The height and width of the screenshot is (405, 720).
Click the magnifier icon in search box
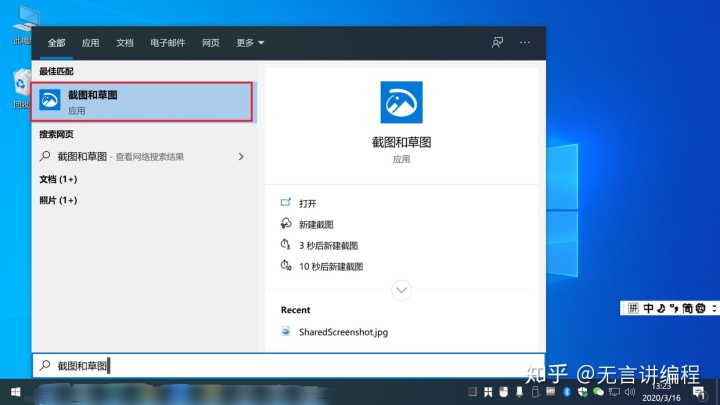(x=45, y=366)
